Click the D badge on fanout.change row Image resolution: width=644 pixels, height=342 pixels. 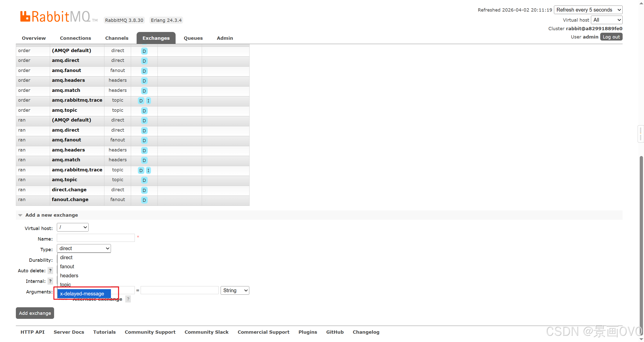click(x=144, y=200)
